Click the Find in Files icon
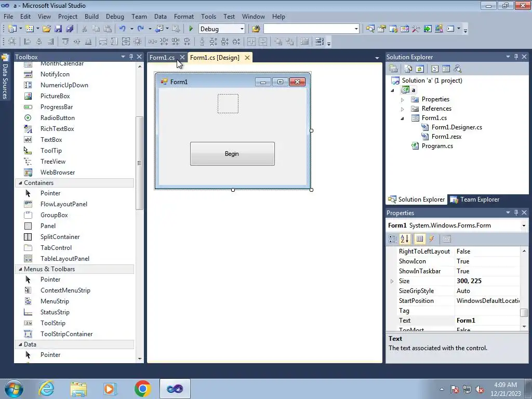This screenshot has height=399, width=532. (256, 29)
